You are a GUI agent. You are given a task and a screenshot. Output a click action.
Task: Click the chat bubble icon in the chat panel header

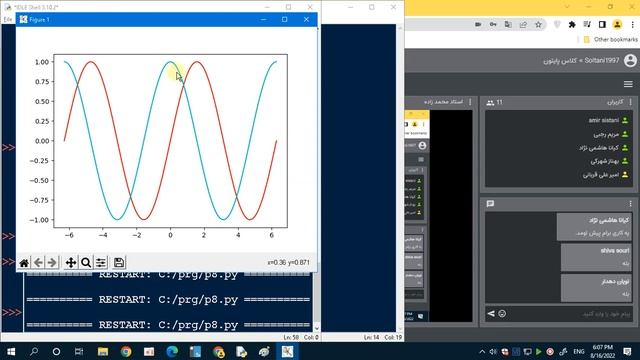491,203
